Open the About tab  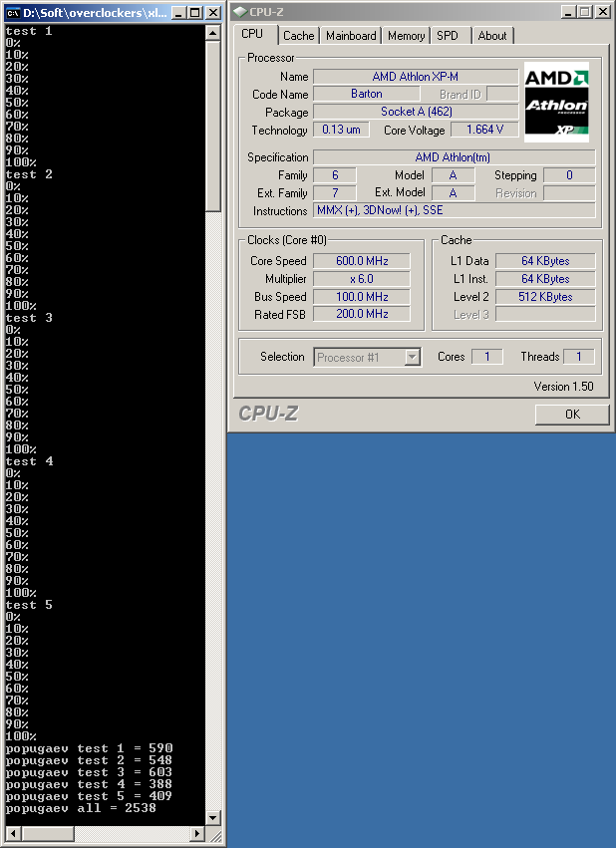pyautogui.click(x=492, y=36)
